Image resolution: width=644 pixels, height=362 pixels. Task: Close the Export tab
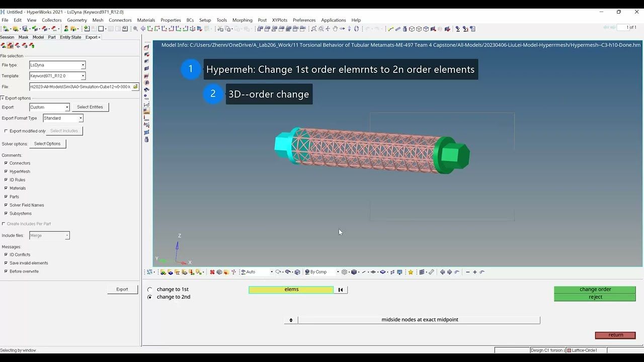click(x=100, y=37)
